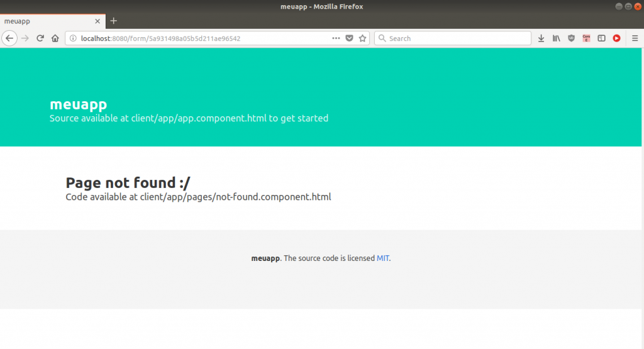Click the localhost URL address bar

point(201,38)
